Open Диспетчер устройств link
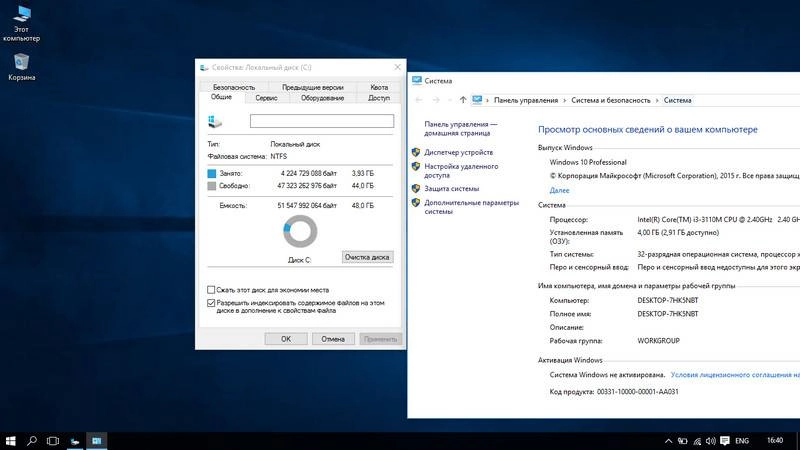Screen dimensions: 800x450 (458, 152)
